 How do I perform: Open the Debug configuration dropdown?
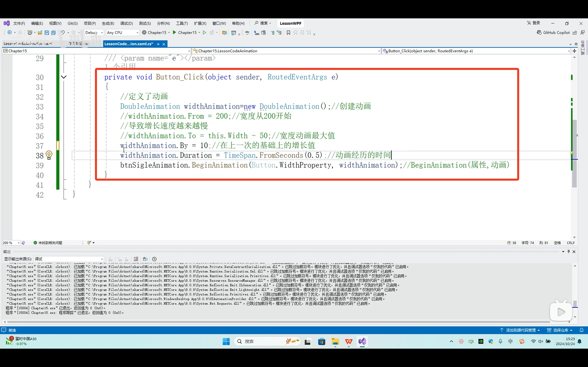click(x=102, y=33)
